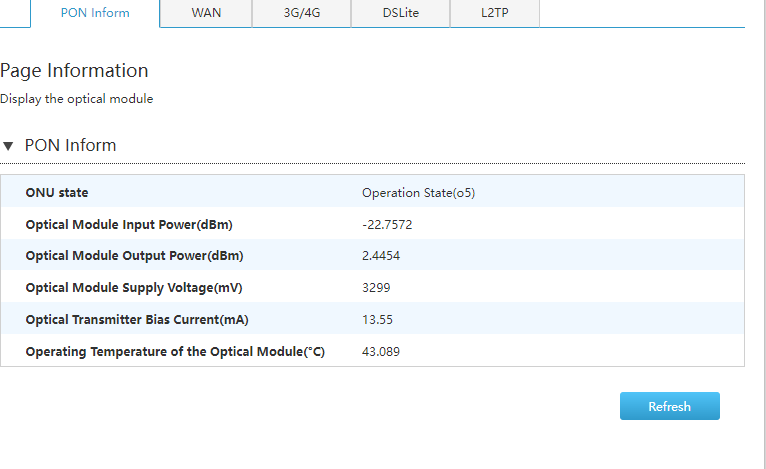Click the -22.7572 input power value
This screenshot has width=766, height=469.
(x=387, y=224)
